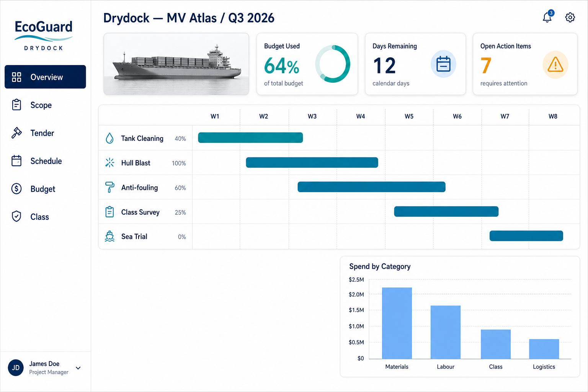The width and height of the screenshot is (588, 392).
Task: Select the Hull Blast Gantt bar
Action: coord(312,162)
